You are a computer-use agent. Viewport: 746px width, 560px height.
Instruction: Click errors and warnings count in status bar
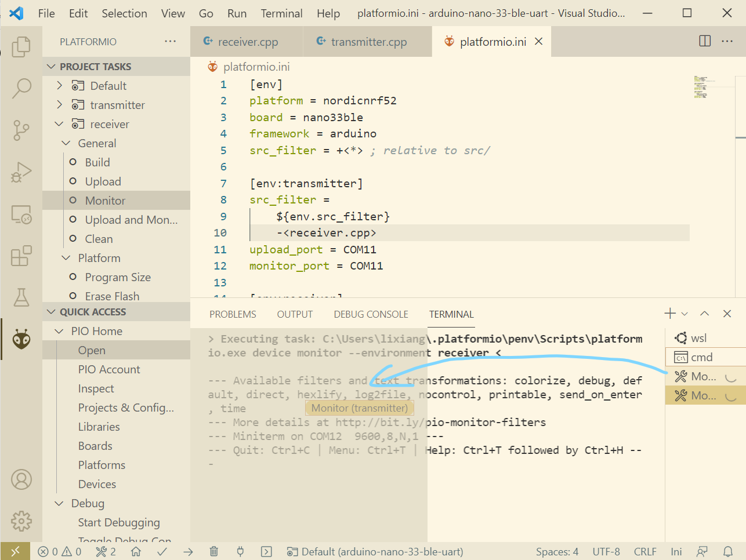coord(60,551)
